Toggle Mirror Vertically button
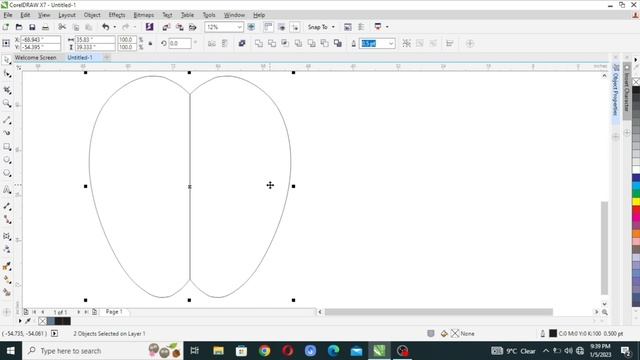 click(x=225, y=43)
